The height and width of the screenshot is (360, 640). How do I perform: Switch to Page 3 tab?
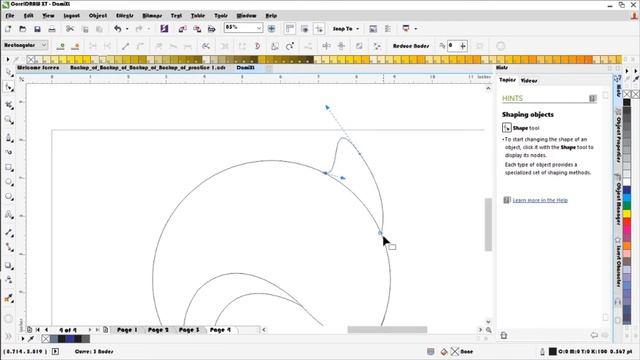189,330
